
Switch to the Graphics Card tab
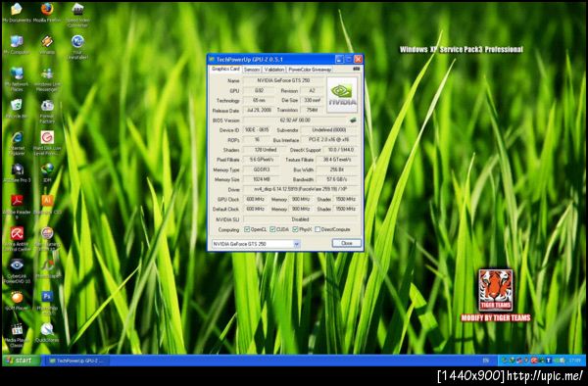[x=225, y=69]
